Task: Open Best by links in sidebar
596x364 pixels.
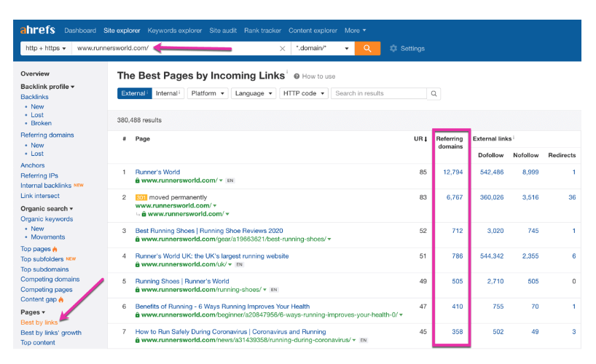Action: coord(39,323)
